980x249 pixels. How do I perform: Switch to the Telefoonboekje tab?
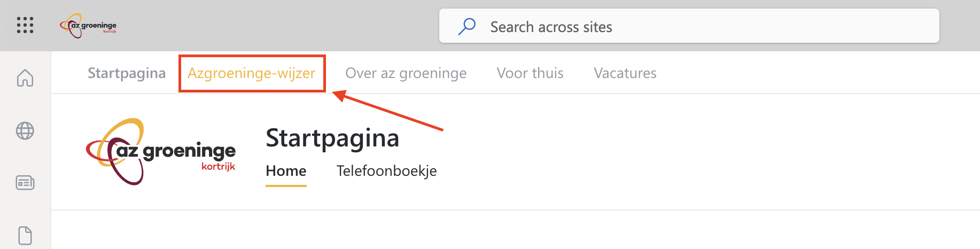point(387,171)
